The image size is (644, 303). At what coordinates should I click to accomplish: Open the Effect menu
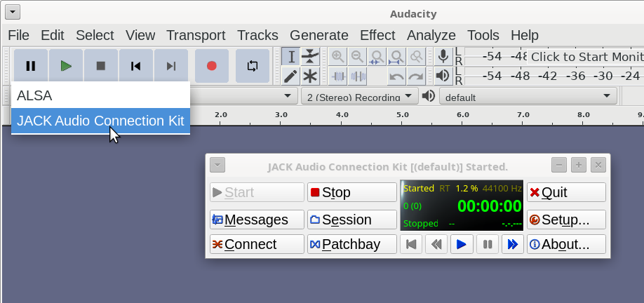377,35
